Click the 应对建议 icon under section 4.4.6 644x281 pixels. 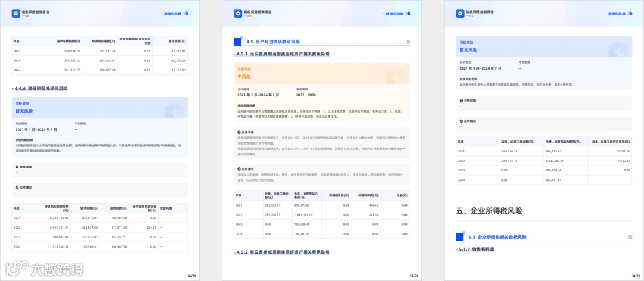[17, 187]
